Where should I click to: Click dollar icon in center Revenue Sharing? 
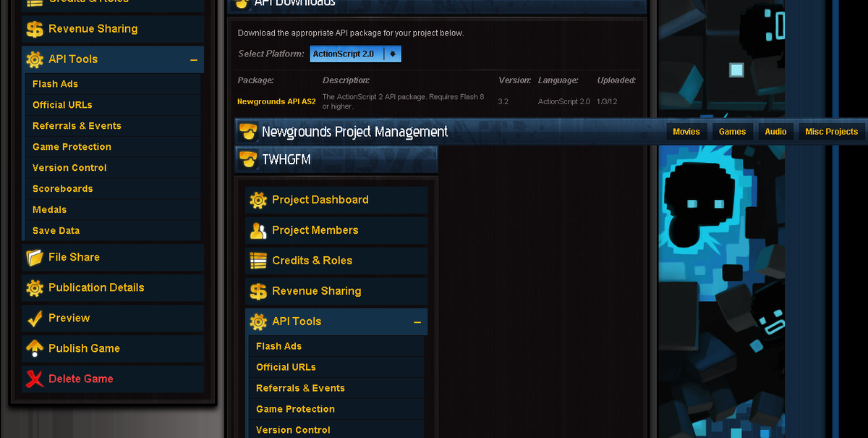(x=258, y=291)
